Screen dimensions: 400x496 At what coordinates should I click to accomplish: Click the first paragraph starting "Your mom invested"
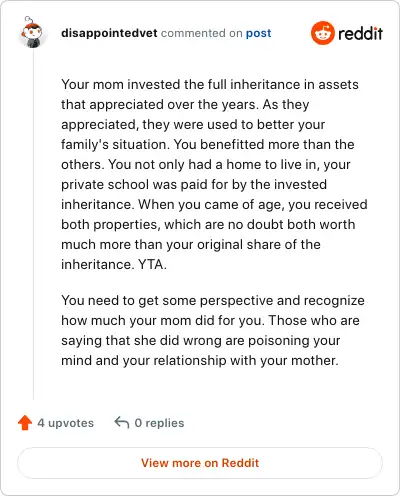(214, 174)
